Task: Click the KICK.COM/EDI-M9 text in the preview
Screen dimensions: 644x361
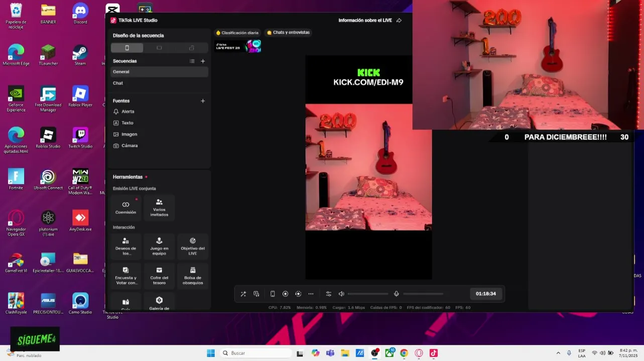Action: 368,82
